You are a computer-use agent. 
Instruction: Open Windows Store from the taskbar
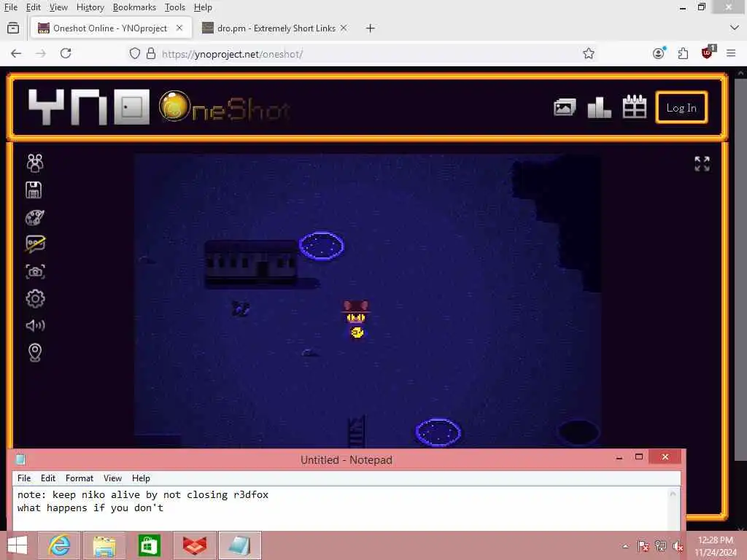tap(149, 545)
